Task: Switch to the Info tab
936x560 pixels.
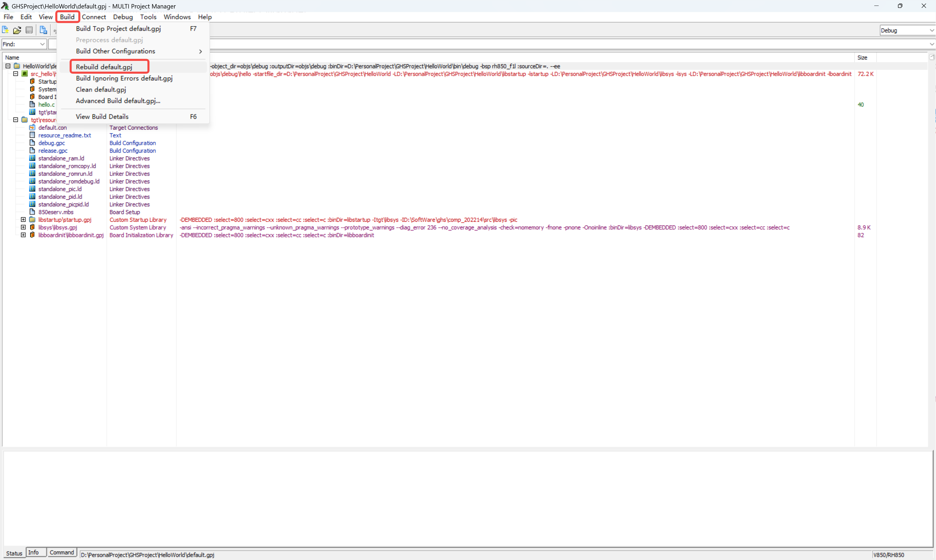Action: click(x=34, y=553)
